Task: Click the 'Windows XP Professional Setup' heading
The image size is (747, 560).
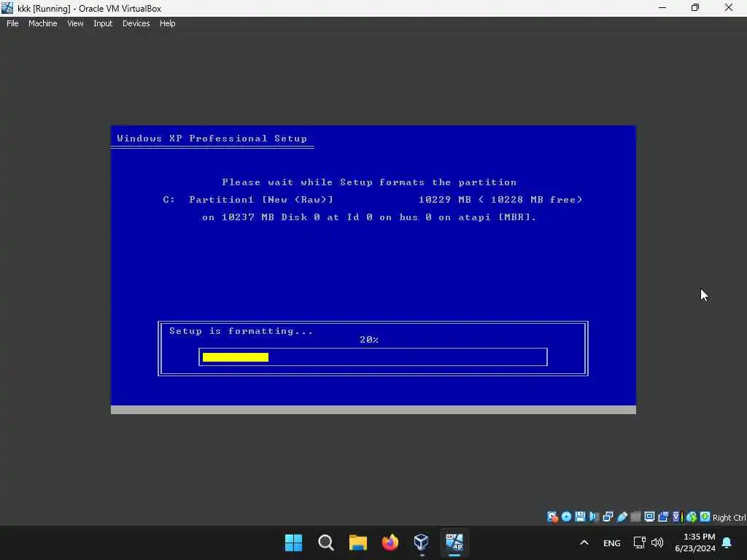Action: [212, 138]
